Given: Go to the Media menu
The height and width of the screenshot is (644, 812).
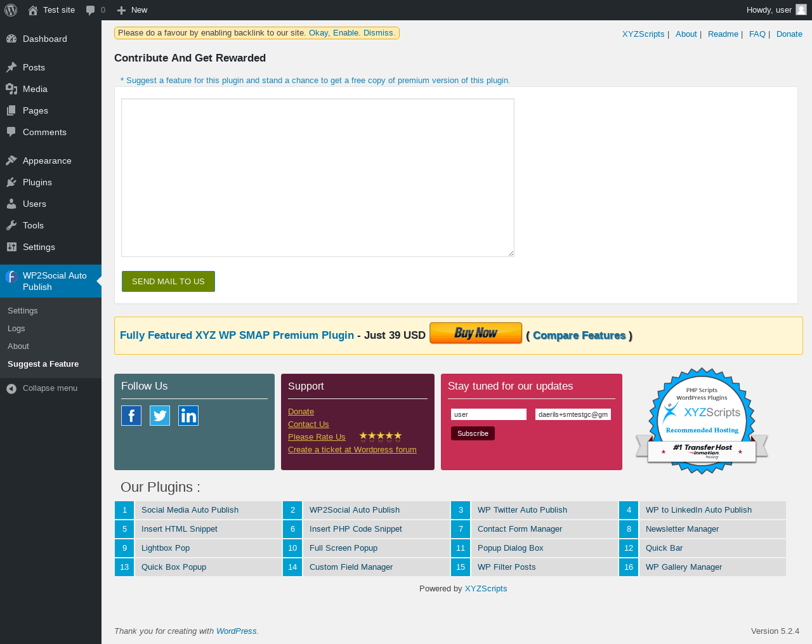Looking at the screenshot, I should click(x=51, y=89).
